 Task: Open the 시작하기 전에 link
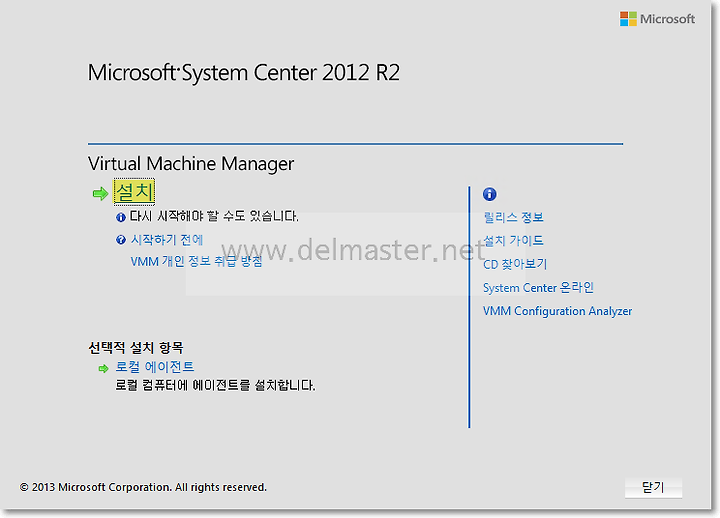(167, 240)
